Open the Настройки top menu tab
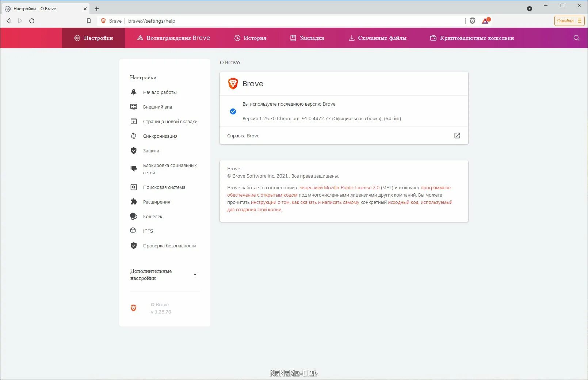The height and width of the screenshot is (380, 588). pos(93,38)
